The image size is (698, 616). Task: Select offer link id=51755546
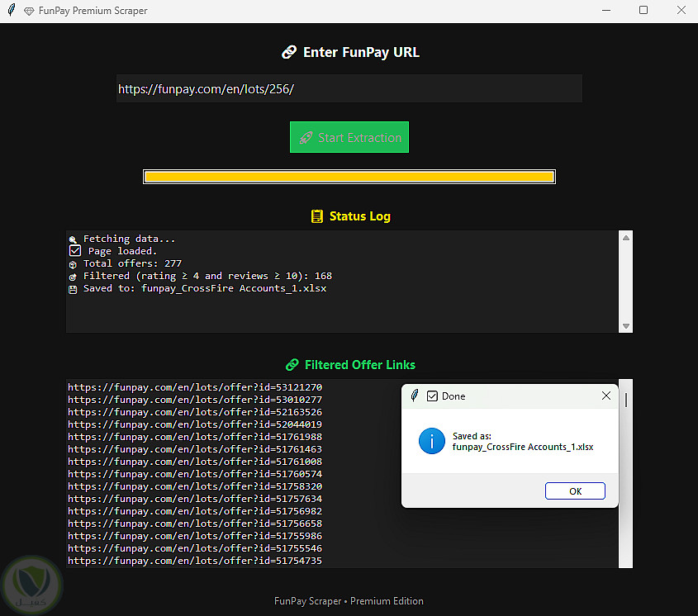(x=195, y=548)
